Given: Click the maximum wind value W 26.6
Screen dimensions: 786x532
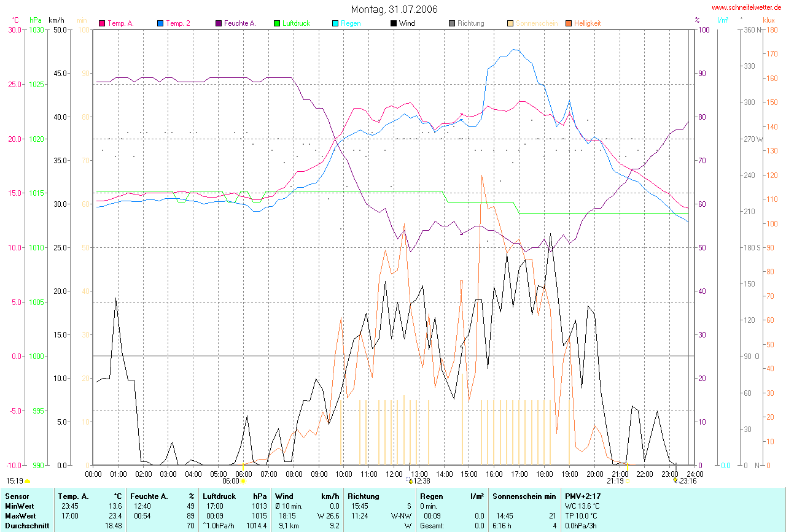Looking at the screenshot, I should point(329,516).
